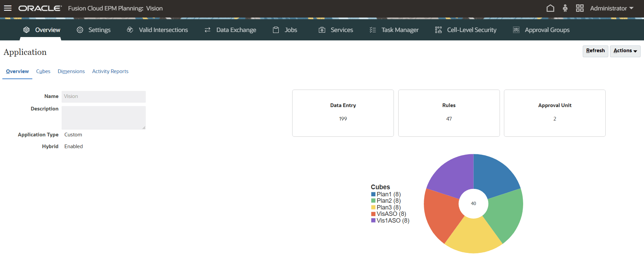644x263 pixels.
Task: Click the application Name field
Action: coord(104,97)
